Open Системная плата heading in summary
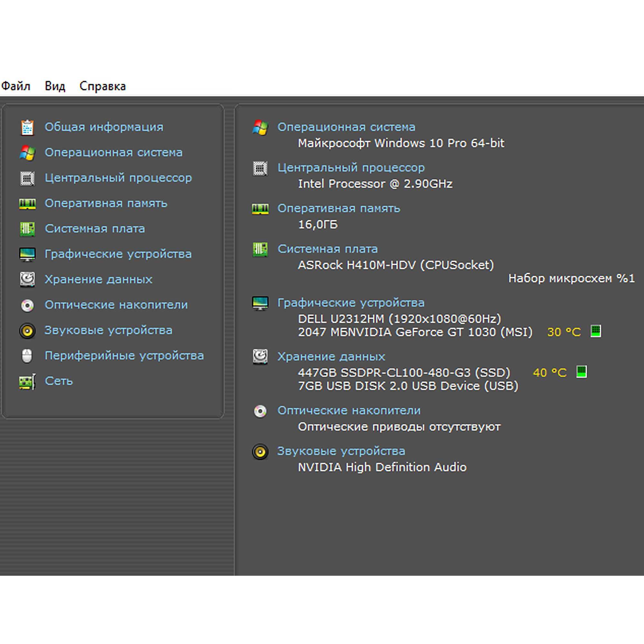The image size is (644, 644). pyautogui.click(x=328, y=249)
